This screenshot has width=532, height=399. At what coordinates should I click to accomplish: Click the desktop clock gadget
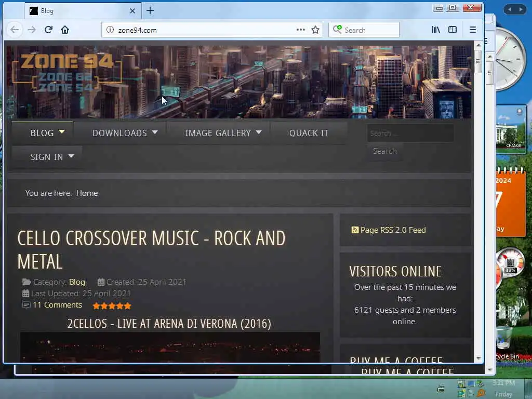510,59
